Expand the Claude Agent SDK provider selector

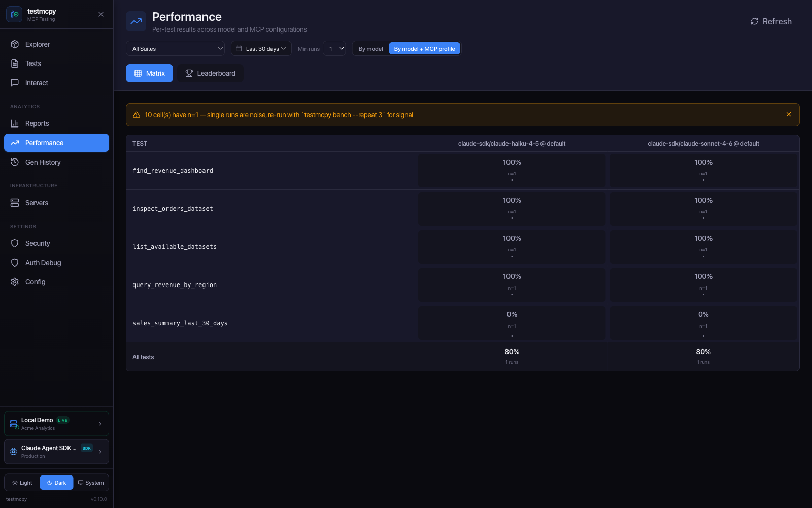pyautogui.click(x=56, y=452)
